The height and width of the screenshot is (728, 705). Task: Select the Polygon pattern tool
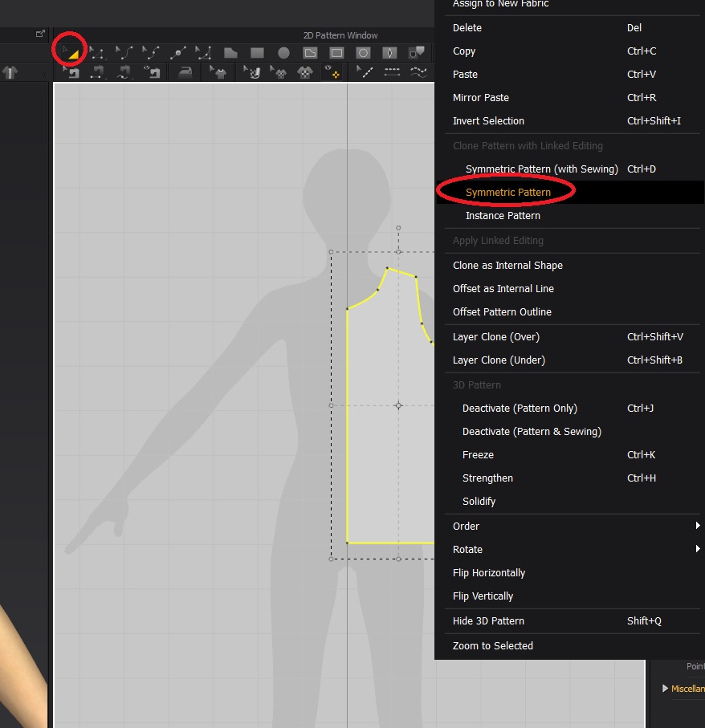[230, 53]
